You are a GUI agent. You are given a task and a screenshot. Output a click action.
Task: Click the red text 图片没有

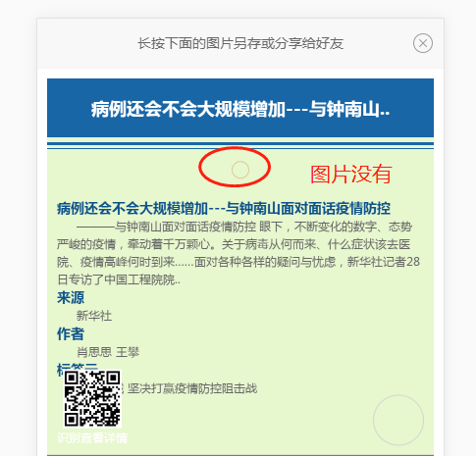click(x=351, y=175)
